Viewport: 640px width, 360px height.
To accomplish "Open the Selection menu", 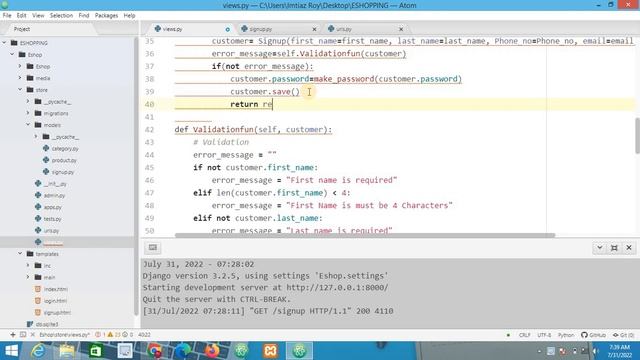I will tap(61, 16).
